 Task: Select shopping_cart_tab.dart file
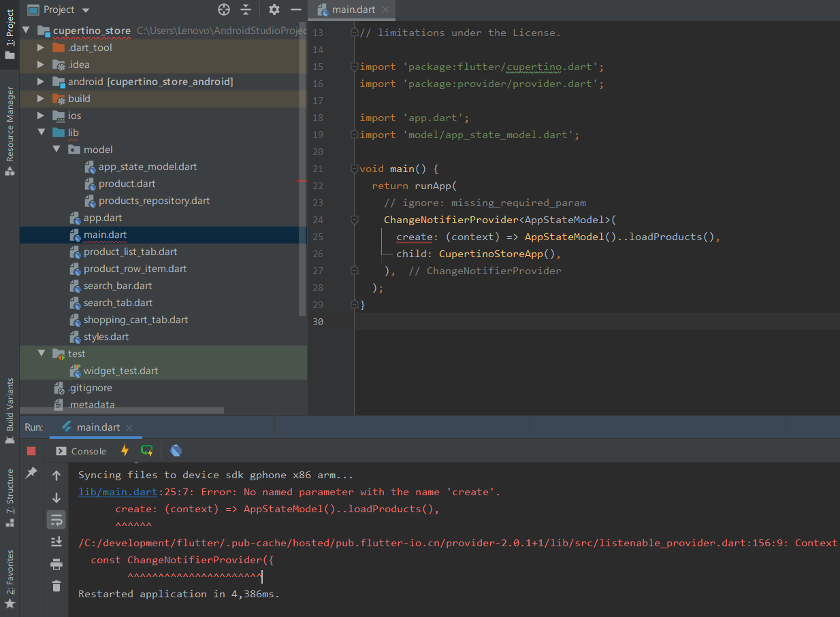pyautogui.click(x=135, y=320)
